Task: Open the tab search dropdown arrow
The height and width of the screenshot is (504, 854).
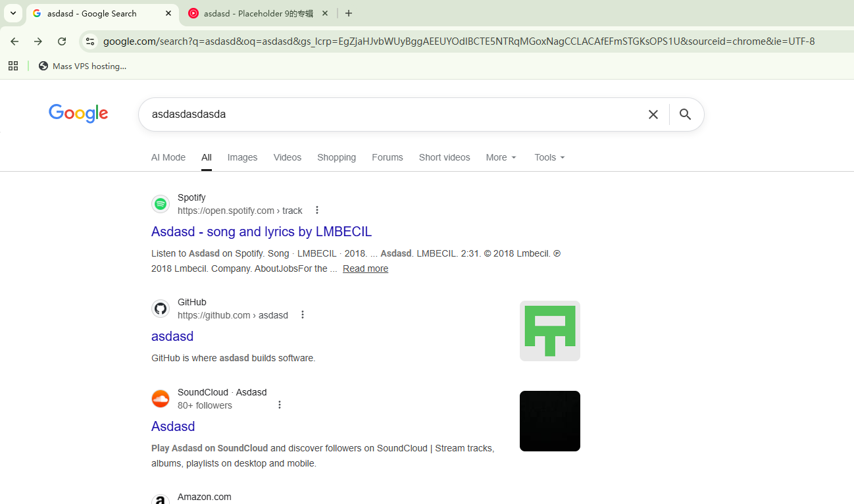Action: 13,13
